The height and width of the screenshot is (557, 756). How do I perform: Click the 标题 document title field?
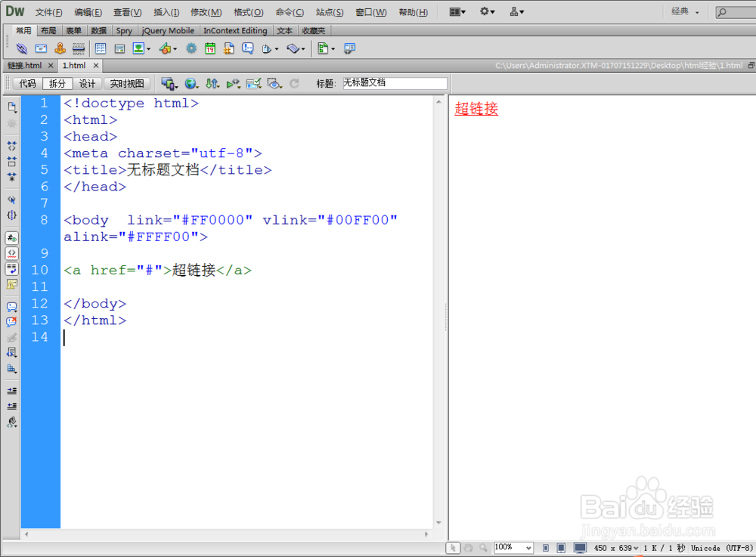(395, 83)
